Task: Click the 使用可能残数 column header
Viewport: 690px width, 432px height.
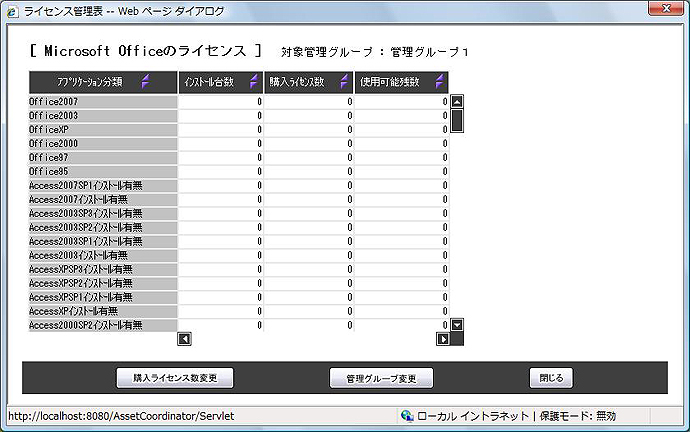Action: pyautogui.click(x=402, y=82)
